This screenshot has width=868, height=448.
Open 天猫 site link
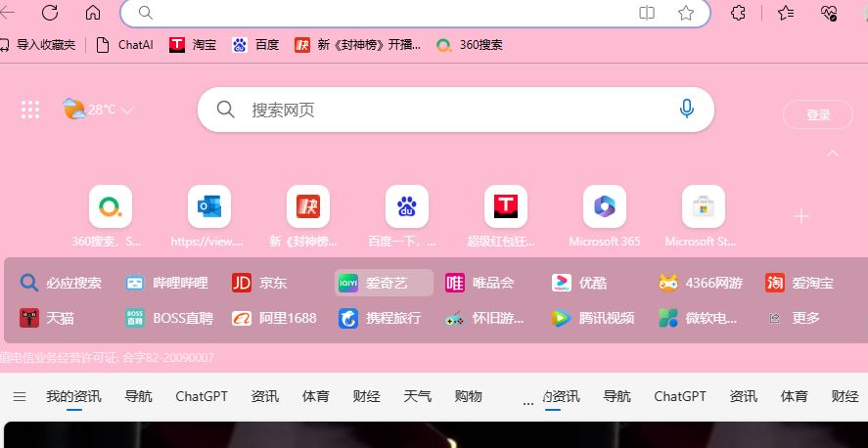point(47,318)
